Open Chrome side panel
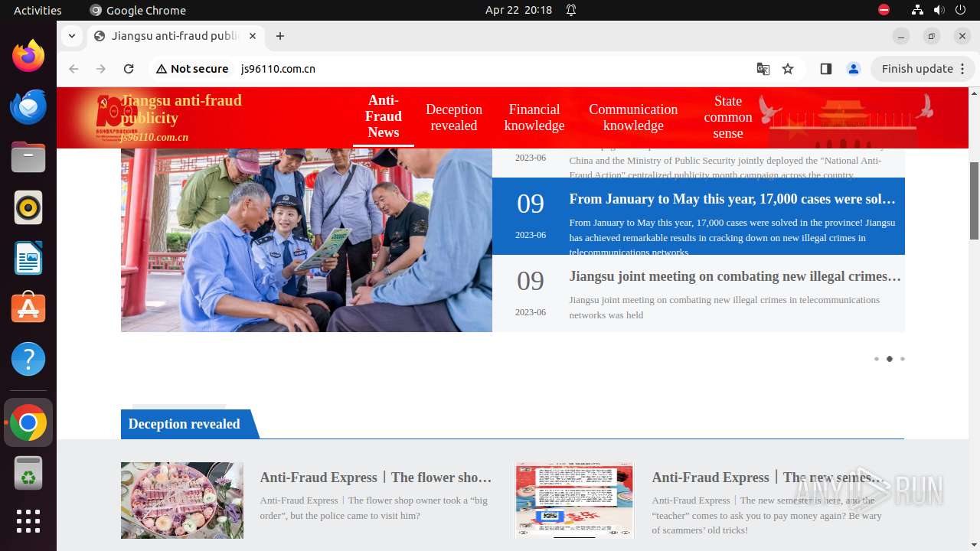 click(825, 69)
